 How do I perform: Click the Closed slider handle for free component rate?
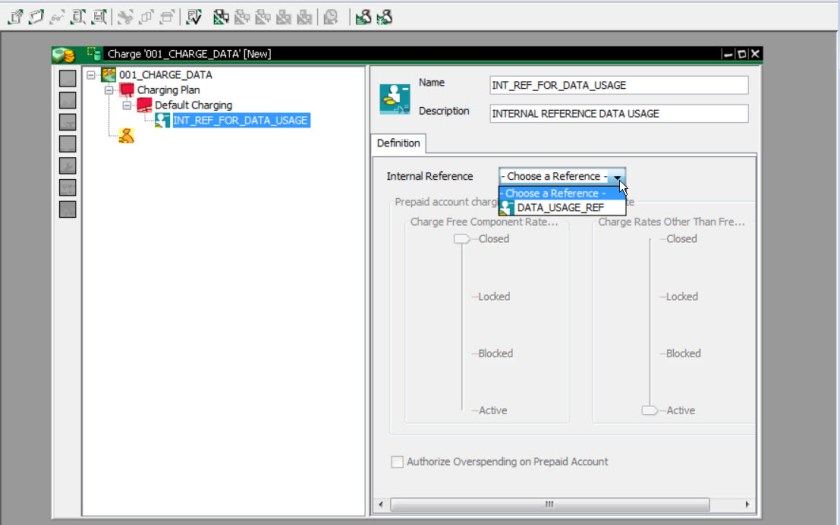(x=461, y=239)
